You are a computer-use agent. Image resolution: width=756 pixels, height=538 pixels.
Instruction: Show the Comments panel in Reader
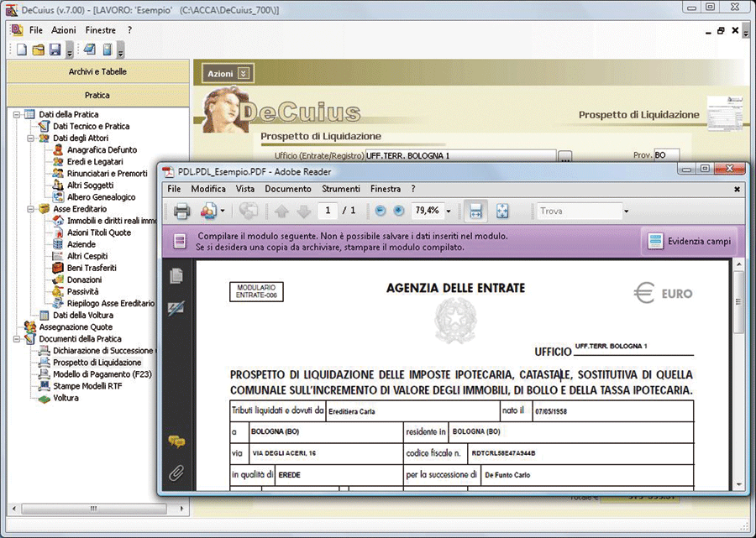pyautogui.click(x=176, y=441)
